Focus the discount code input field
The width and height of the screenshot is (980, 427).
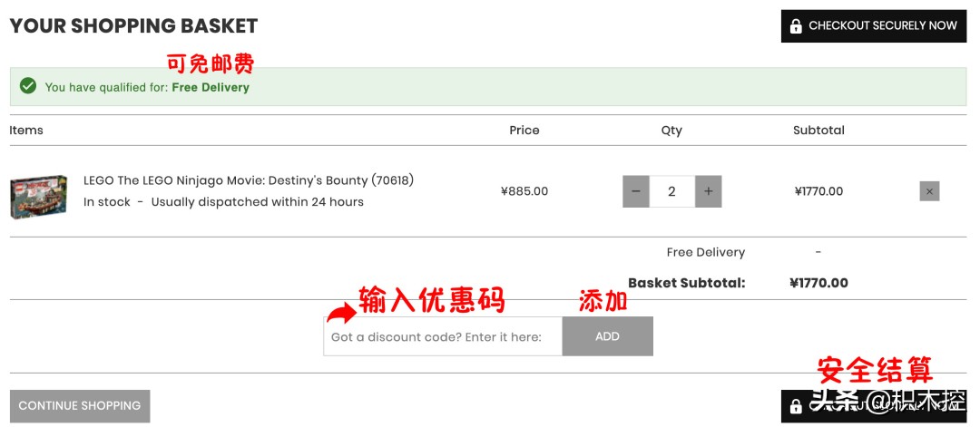click(x=443, y=336)
